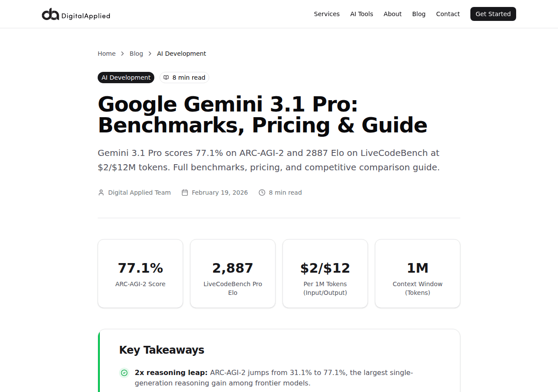Click the book icon in the read-time badge

[166, 77]
